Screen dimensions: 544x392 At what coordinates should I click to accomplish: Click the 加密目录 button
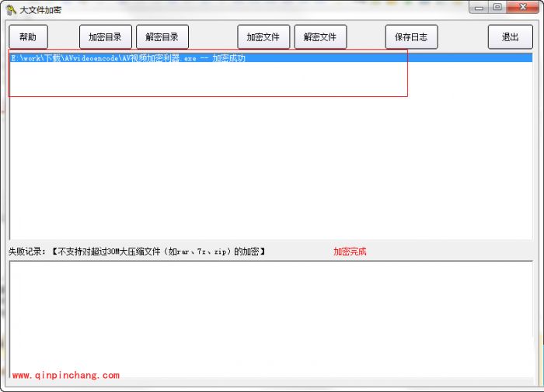point(106,36)
